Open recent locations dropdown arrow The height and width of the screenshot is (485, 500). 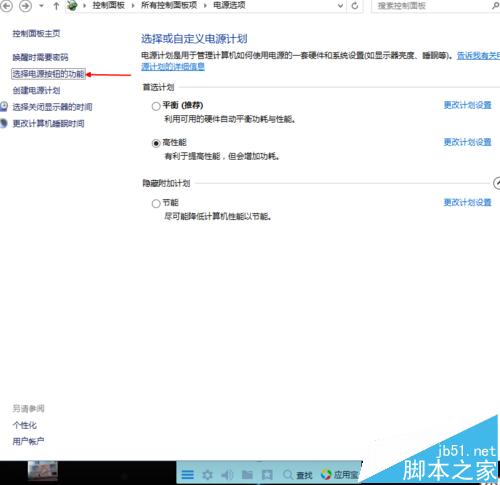pos(41,6)
